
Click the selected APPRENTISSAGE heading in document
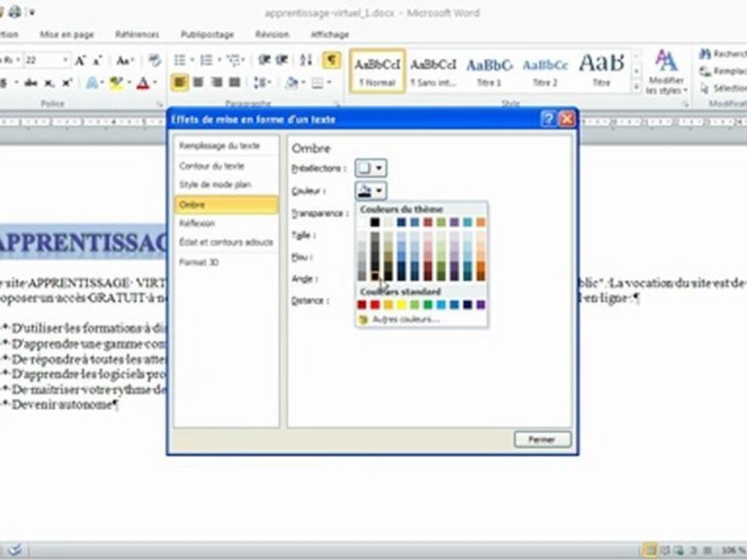coord(82,243)
